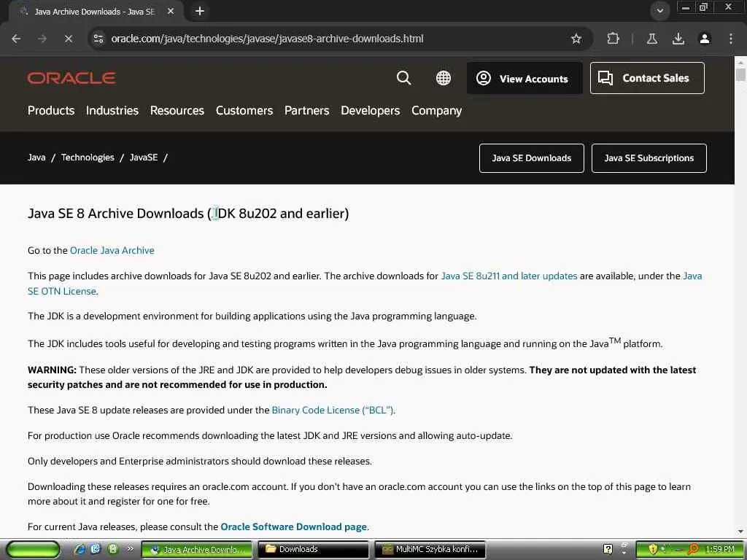This screenshot has height=560, width=747.
Task: Stop loading the page
Action: (68, 39)
